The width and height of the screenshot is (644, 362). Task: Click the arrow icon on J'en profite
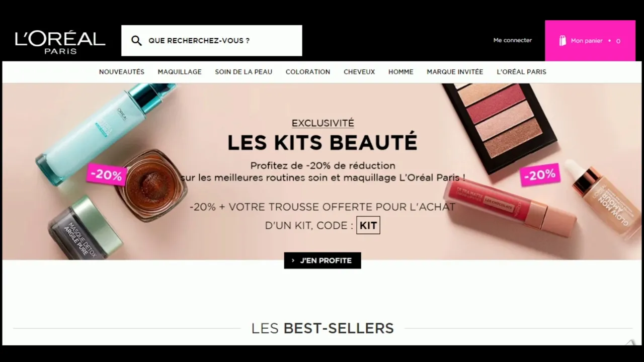293,260
